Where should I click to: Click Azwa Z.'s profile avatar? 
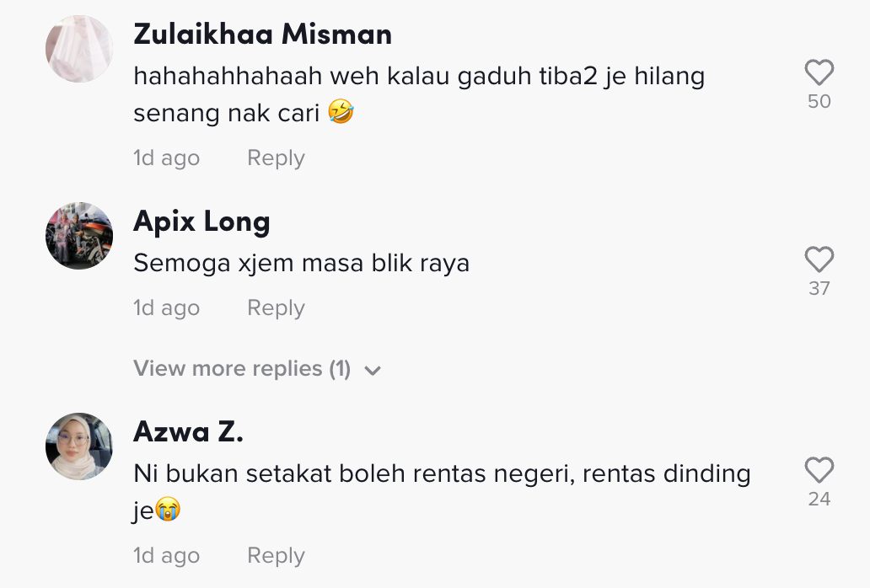coord(79,446)
